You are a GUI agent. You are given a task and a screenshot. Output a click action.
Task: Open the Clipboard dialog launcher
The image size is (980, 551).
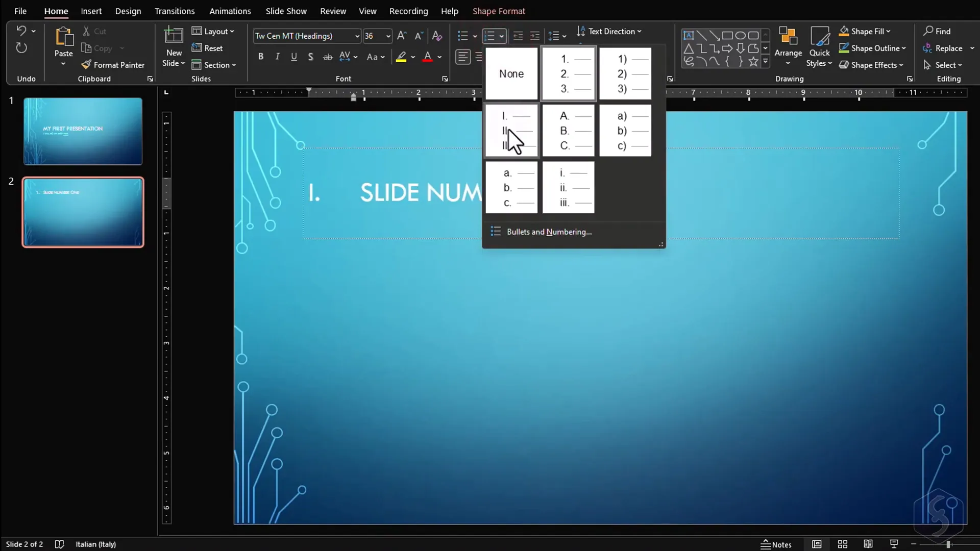point(150,79)
